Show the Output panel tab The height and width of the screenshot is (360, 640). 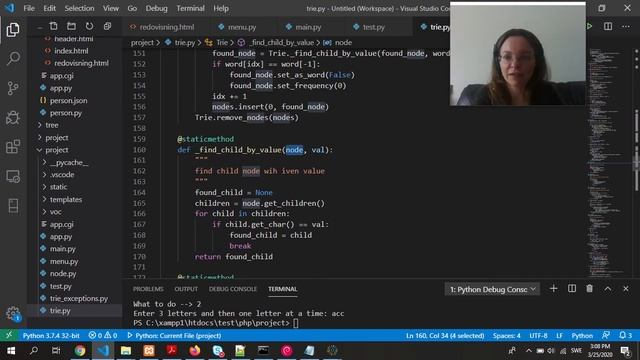pos(186,289)
